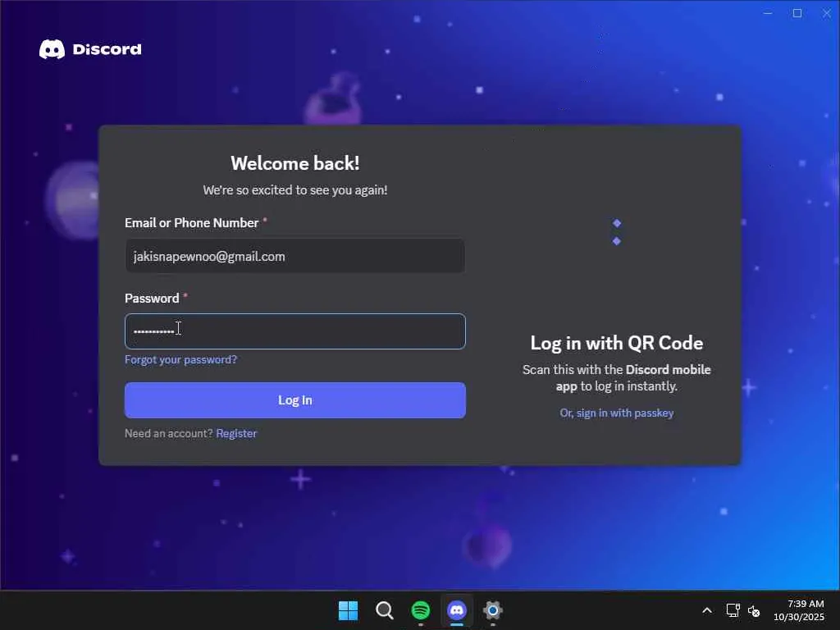
Task: Click the Discord taskbar icon
Action: pos(456,610)
